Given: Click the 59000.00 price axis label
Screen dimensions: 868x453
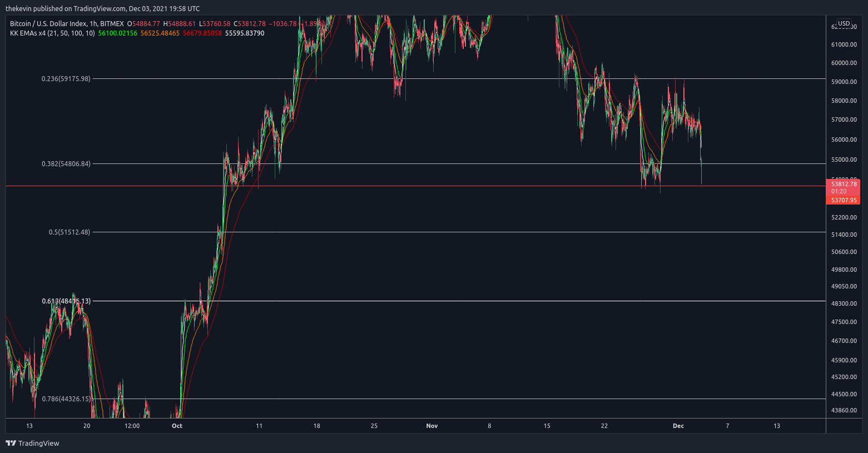Looking at the screenshot, I should 844,82.
